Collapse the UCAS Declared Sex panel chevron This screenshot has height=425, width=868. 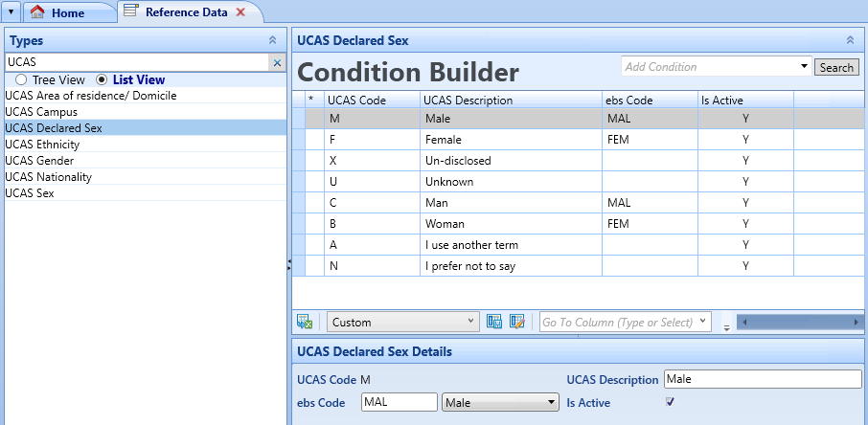(x=851, y=40)
